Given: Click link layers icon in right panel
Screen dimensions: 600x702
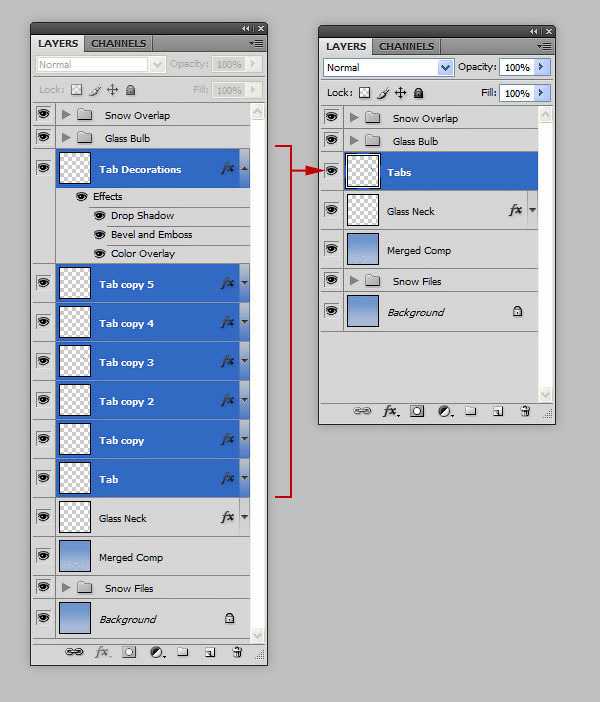Looking at the screenshot, I should click(362, 411).
